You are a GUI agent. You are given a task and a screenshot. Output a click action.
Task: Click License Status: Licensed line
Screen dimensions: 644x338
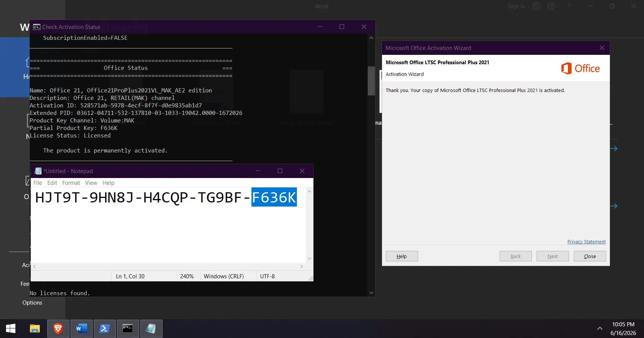coord(70,136)
